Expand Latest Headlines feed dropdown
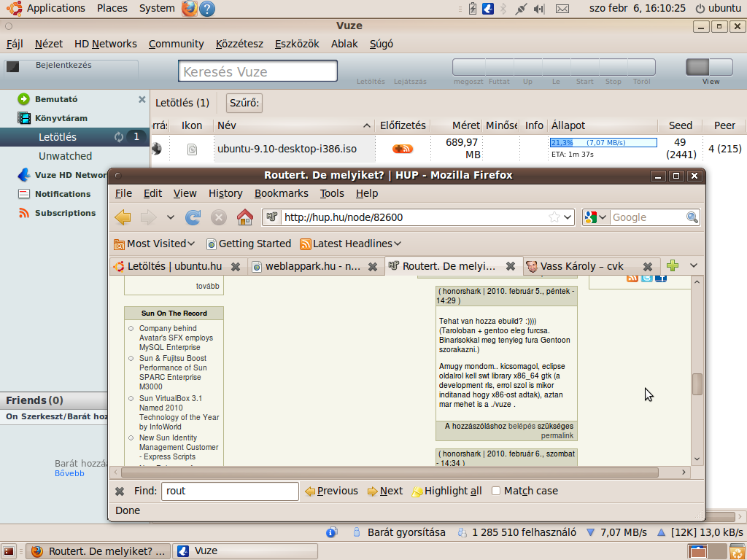Screen dimensions: 747x560 350,244
